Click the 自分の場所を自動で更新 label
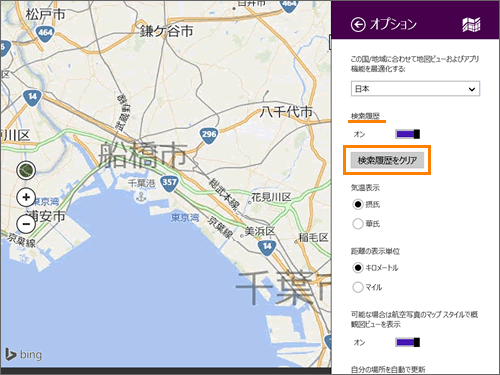This screenshot has height=375, width=500. (388, 369)
